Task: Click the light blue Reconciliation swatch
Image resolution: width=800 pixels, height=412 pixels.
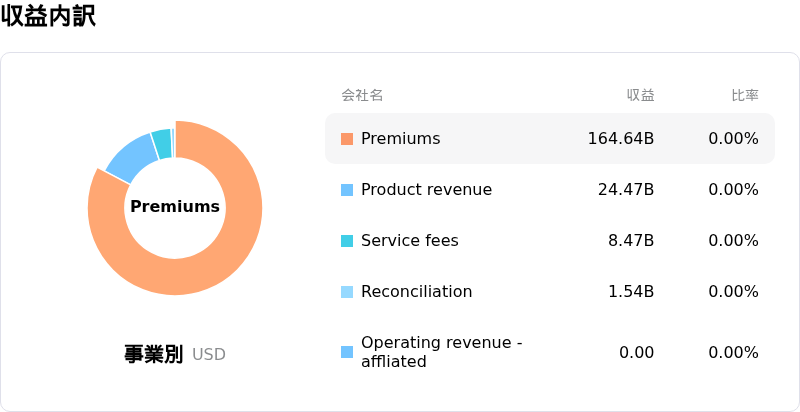Action: 347,292
